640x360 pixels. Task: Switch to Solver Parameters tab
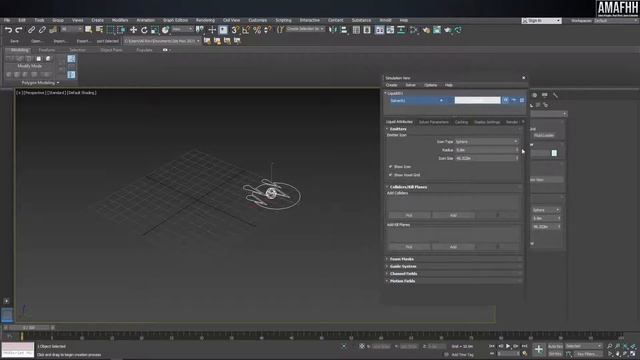click(433, 122)
